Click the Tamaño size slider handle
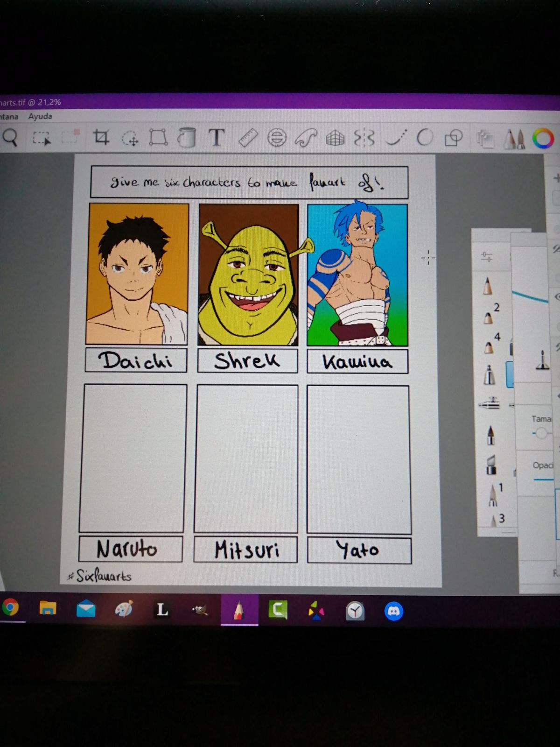560x747 pixels. (541, 434)
